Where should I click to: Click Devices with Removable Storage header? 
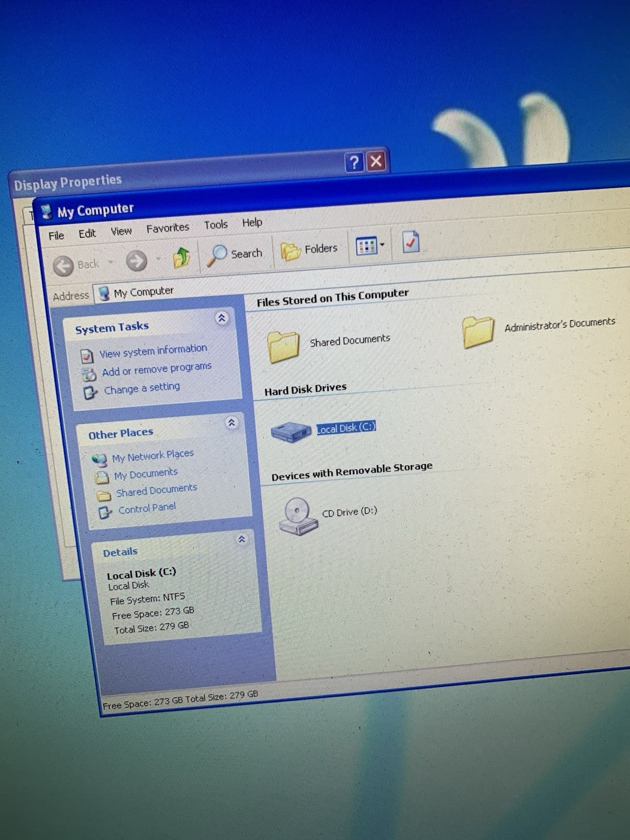pos(352,471)
